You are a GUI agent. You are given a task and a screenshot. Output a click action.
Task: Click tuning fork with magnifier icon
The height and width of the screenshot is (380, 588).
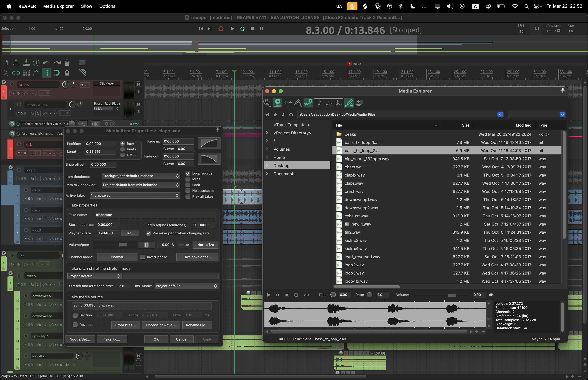tap(298, 102)
